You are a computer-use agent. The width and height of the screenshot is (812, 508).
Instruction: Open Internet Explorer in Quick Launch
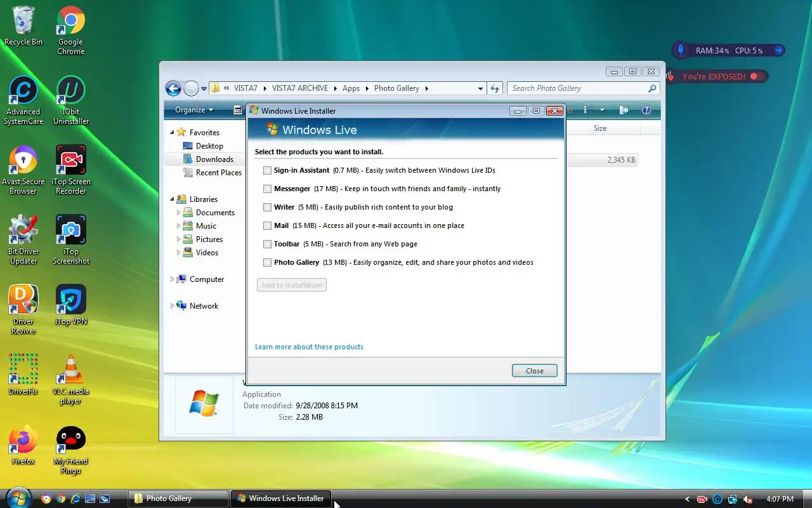75,498
